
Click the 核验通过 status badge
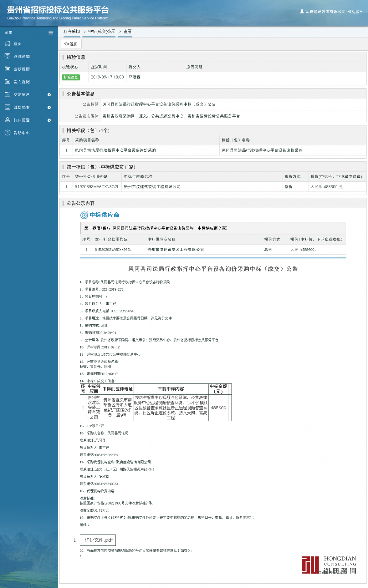71,77
